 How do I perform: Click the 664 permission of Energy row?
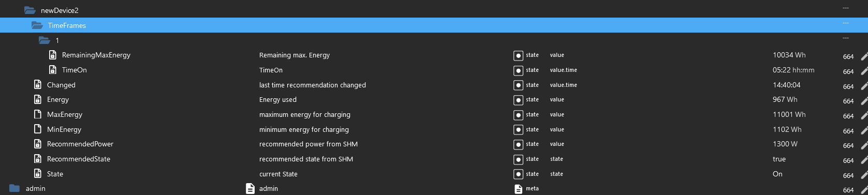click(x=848, y=101)
